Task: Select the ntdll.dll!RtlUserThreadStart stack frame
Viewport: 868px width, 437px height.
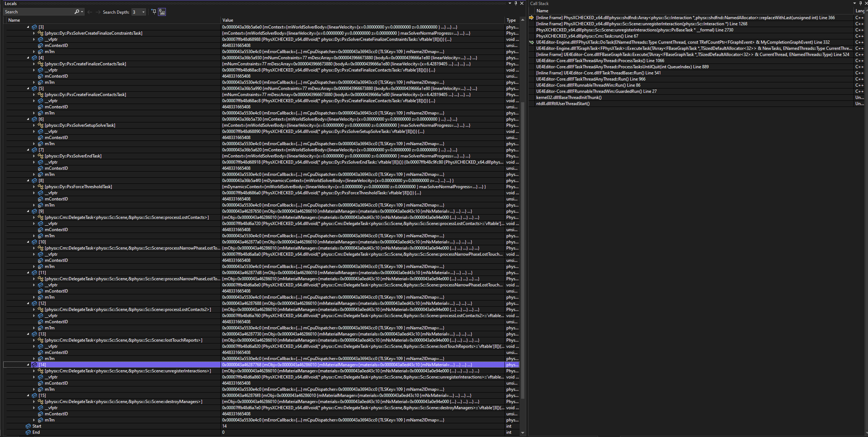Action: click(x=562, y=104)
